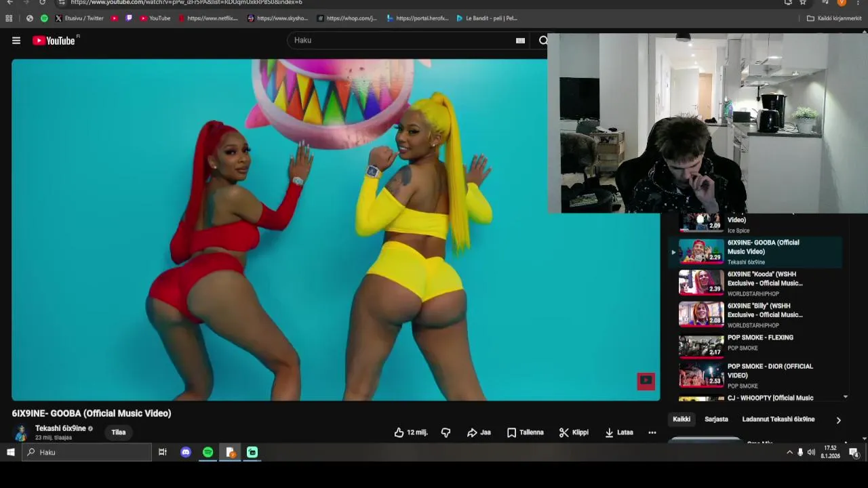Click the DIOR video thumbnail
The image size is (868, 488).
pos(701,375)
